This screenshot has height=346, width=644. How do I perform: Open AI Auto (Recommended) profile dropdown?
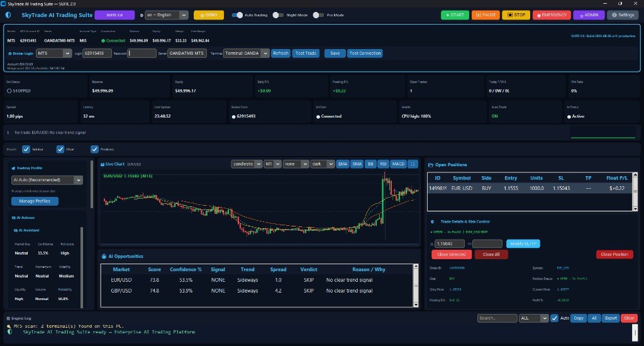click(47, 180)
